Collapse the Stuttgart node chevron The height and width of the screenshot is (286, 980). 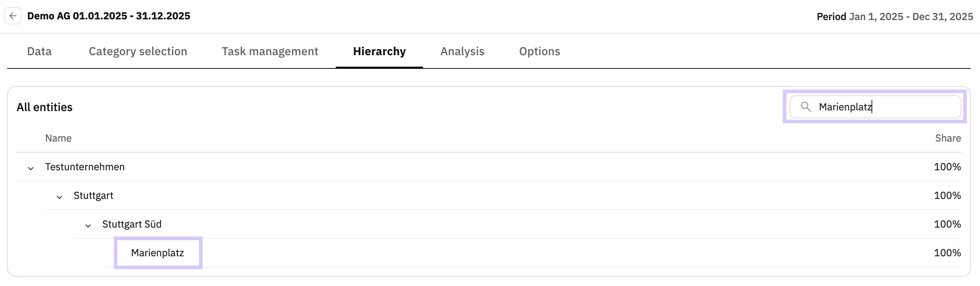59,196
